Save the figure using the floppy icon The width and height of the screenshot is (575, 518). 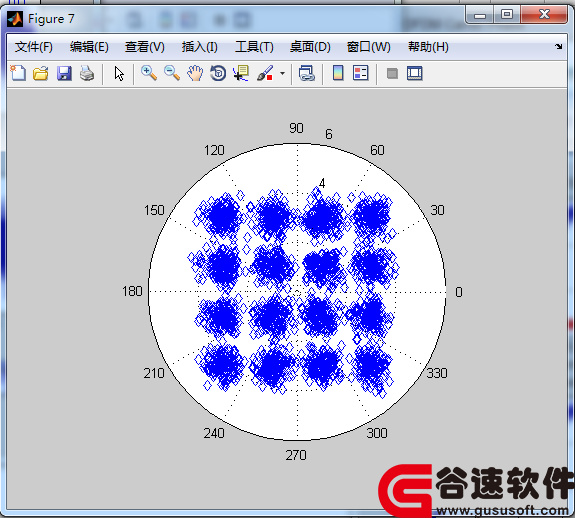[64, 73]
